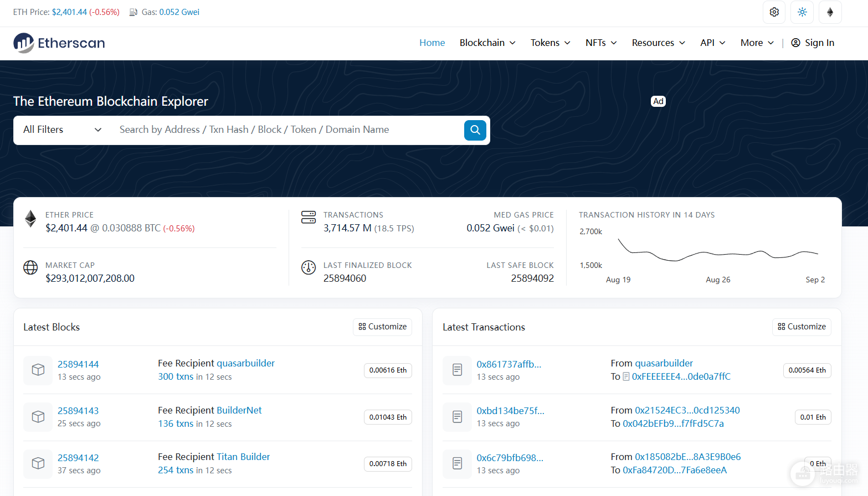Click the 0.00718 Eth block reward badge

[388, 464]
